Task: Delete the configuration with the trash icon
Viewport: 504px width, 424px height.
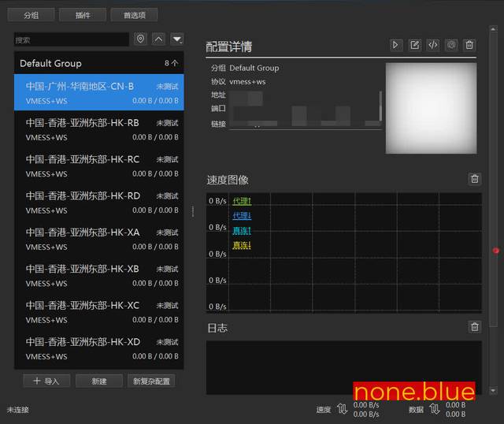Action: [x=469, y=46]
